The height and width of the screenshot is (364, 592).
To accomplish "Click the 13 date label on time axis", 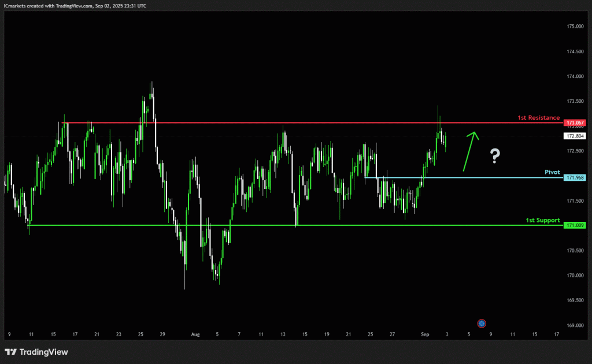I will tap(283, 334).
